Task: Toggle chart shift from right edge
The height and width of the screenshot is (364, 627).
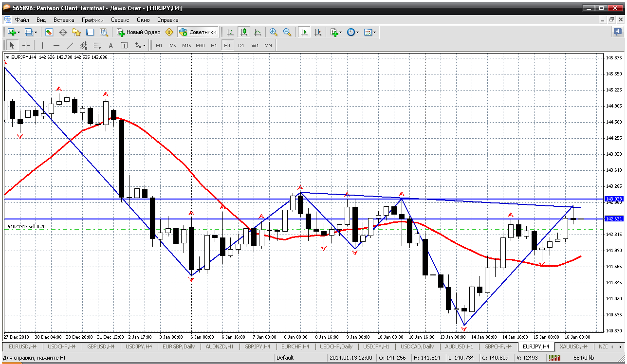Action: (x=317, y=32)
